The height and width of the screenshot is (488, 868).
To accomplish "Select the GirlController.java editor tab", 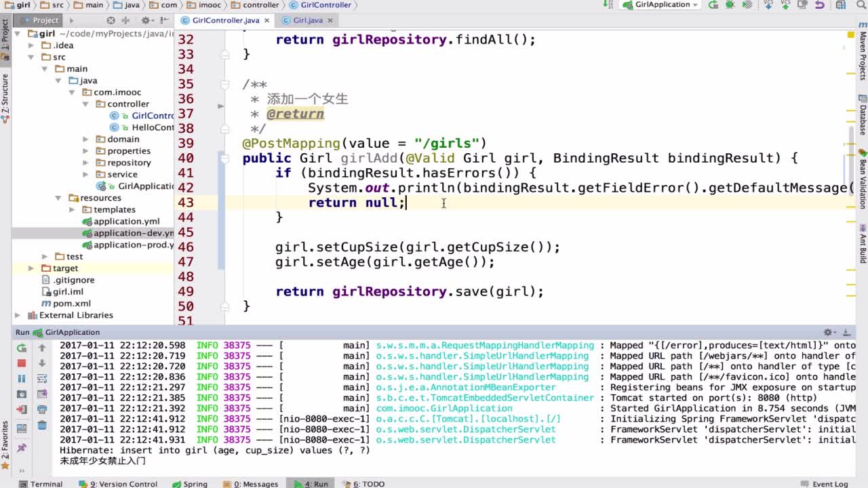I will [x=225, y=20].
